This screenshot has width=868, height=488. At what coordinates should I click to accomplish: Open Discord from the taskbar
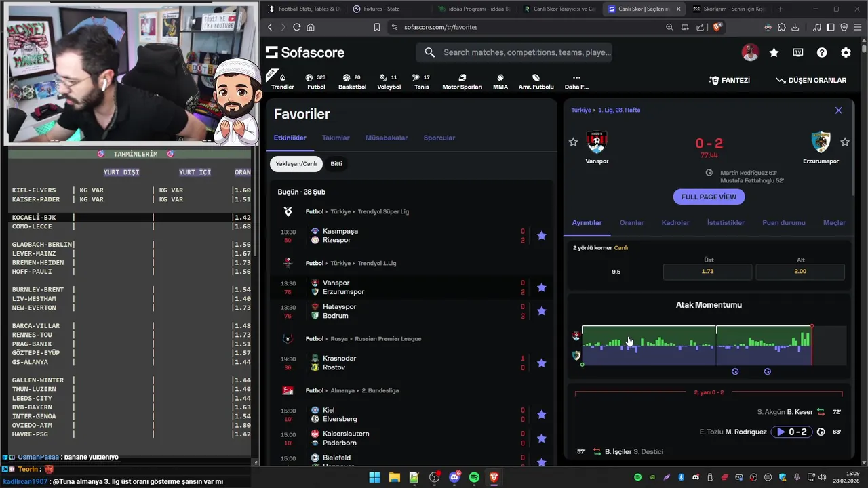(x=454, y=477)
